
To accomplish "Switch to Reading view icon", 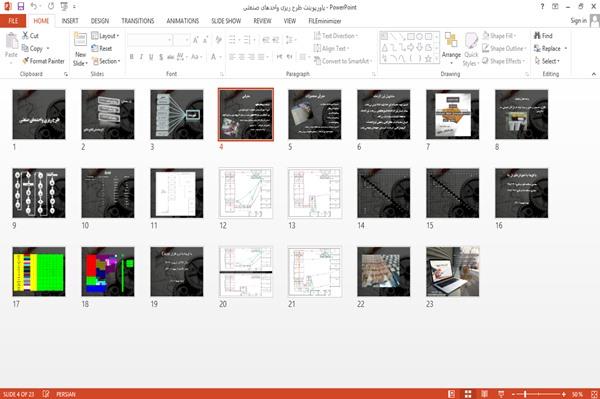I will (484, 394).
